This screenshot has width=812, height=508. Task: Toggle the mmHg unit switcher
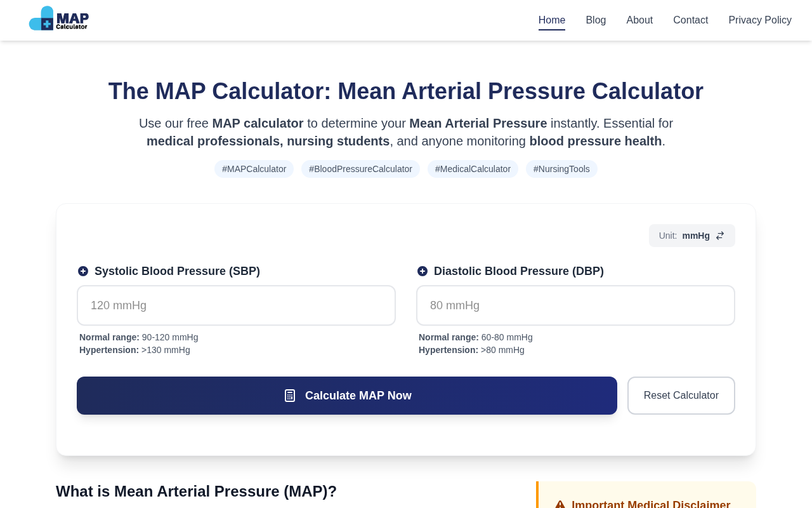pyautogui.click(x=691, y=236)
